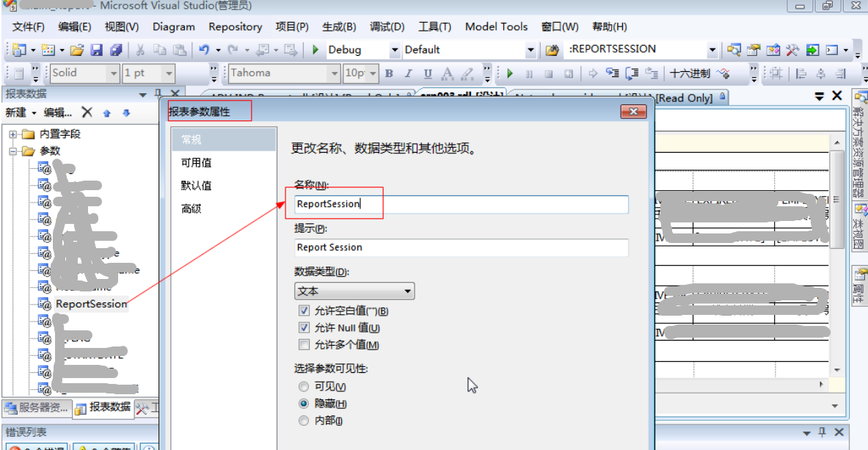Click the 提示 input containing Report Session
The width and height of the screenshot is (868, 450).
point(461,247)
